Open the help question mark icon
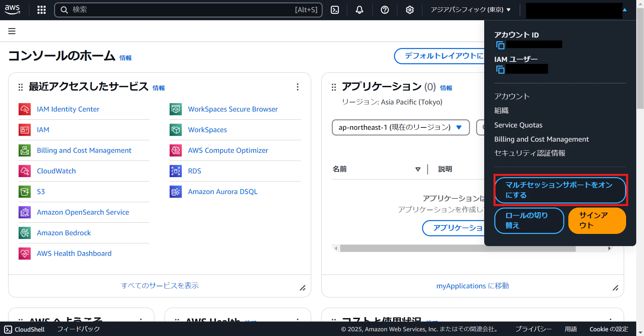644x336 pixels. pos(385,10)
